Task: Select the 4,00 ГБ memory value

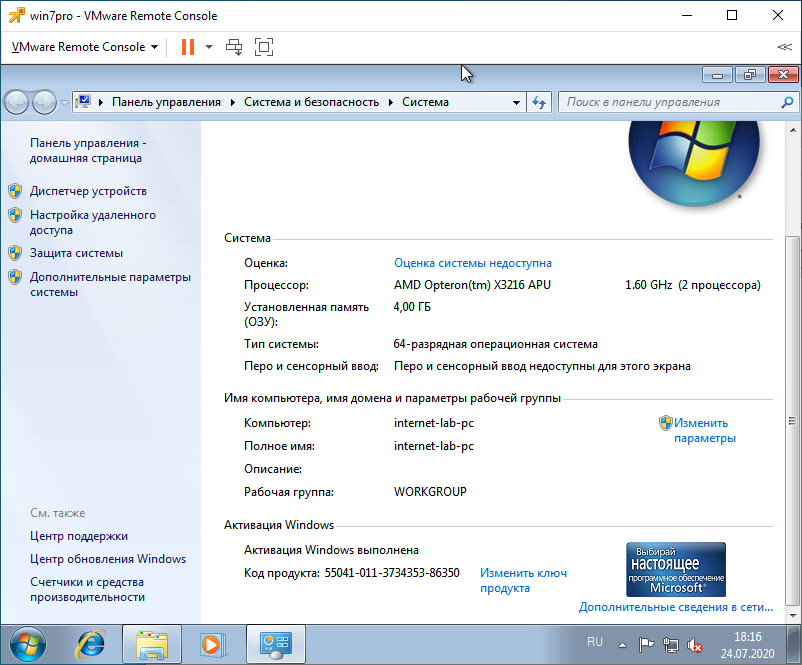Action: click(x=412, y=307)
